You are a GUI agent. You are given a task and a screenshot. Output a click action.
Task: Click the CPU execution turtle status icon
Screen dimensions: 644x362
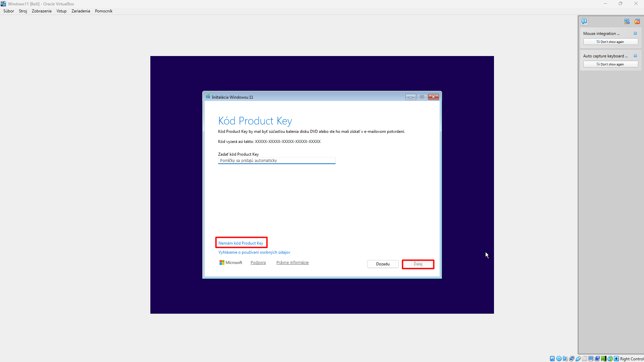click(x=603, y=359)
